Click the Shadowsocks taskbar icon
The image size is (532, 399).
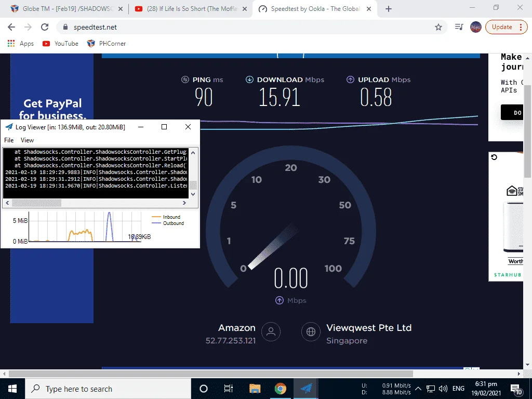coord(306,389)
